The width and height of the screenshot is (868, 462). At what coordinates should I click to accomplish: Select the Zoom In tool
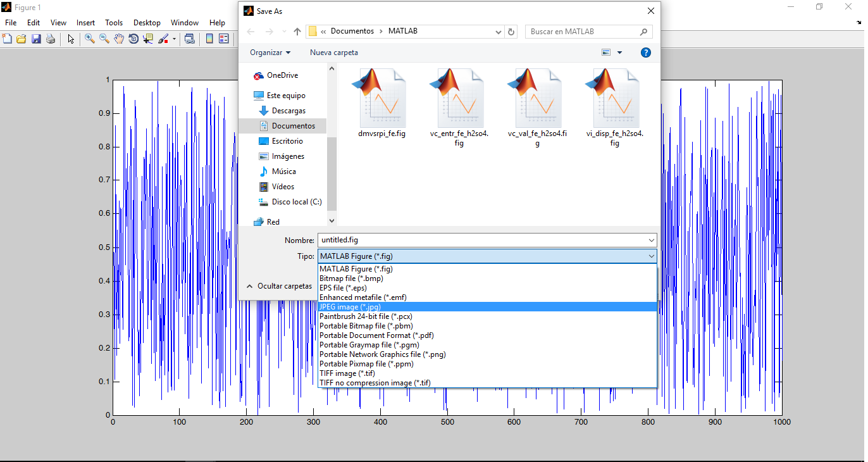[x=89, y=39]
